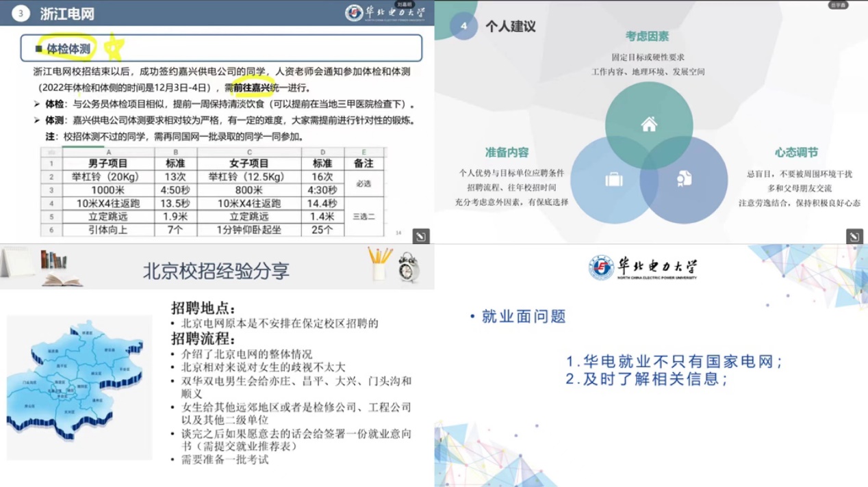The image size is (868, 487).
Task: Click the bullet 北京相对来说对女生的歧视不太大
Action: pos(264,367)
